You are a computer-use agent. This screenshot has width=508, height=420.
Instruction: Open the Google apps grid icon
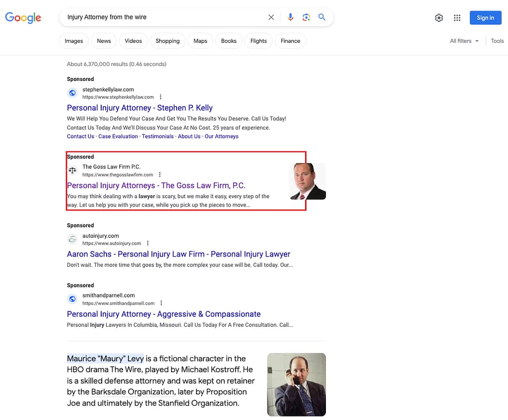click(x=457, y=18)
